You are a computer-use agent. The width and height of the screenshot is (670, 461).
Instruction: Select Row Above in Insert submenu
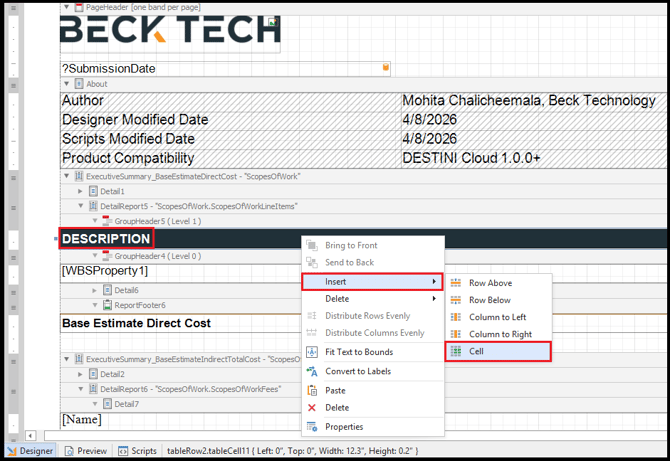[498, 283]
